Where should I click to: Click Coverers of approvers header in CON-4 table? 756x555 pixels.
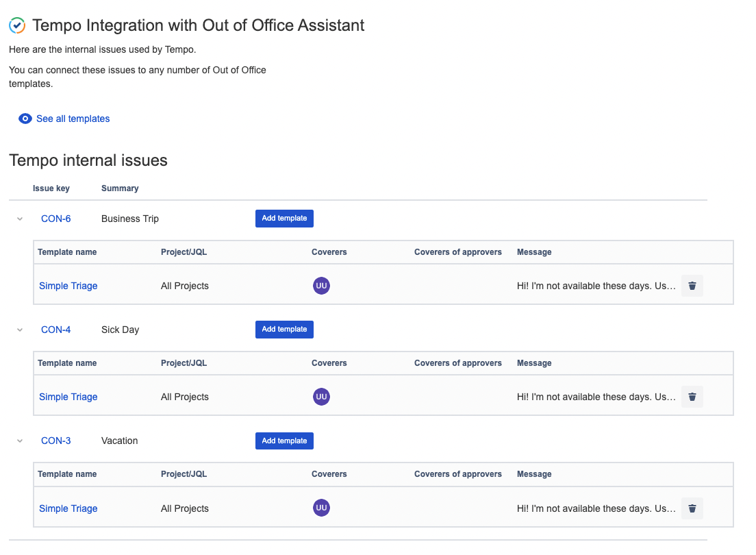458,363
